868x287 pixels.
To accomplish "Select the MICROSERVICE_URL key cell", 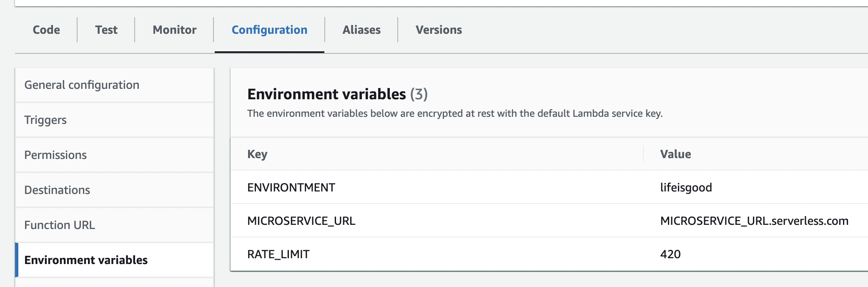I will [301, 221].
